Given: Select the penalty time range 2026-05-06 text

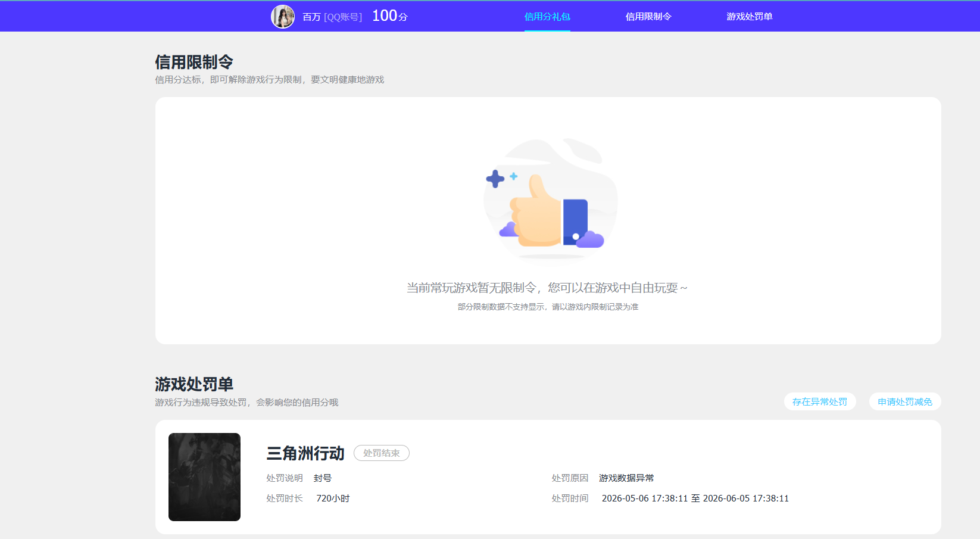Looking at the screenshot, I should click(695, 499).
